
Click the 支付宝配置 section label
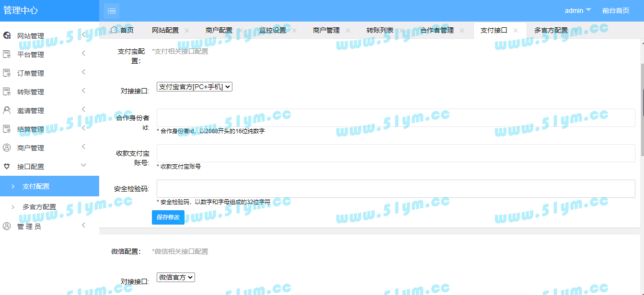132,56
